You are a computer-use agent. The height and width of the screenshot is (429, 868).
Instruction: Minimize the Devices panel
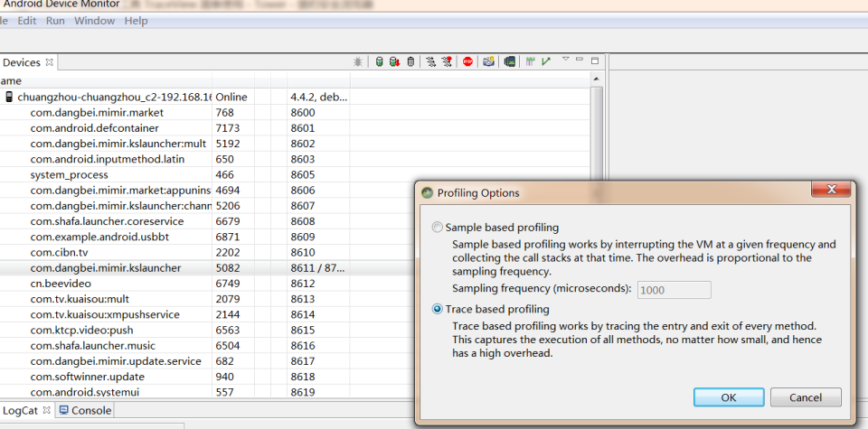[x=580, y=59]
